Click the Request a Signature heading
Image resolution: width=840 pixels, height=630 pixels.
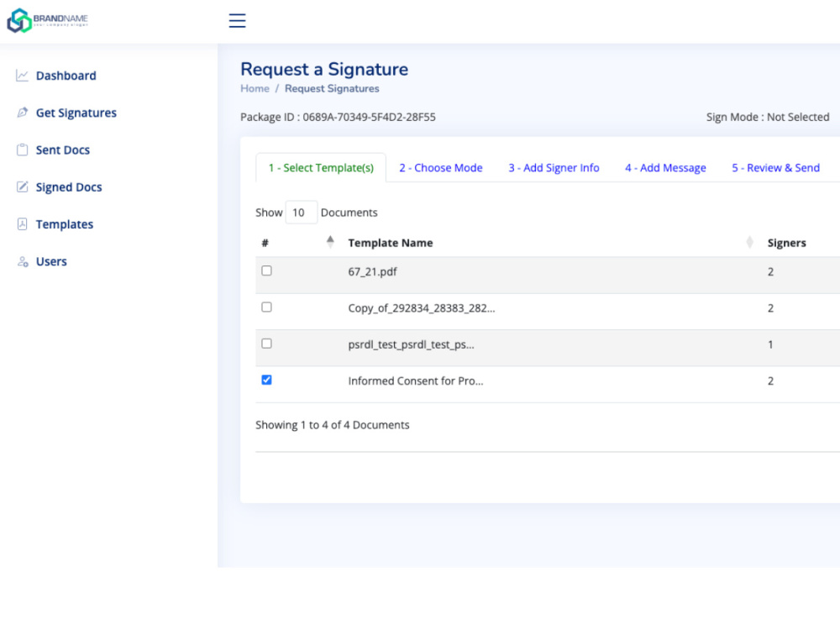[324, 69]
